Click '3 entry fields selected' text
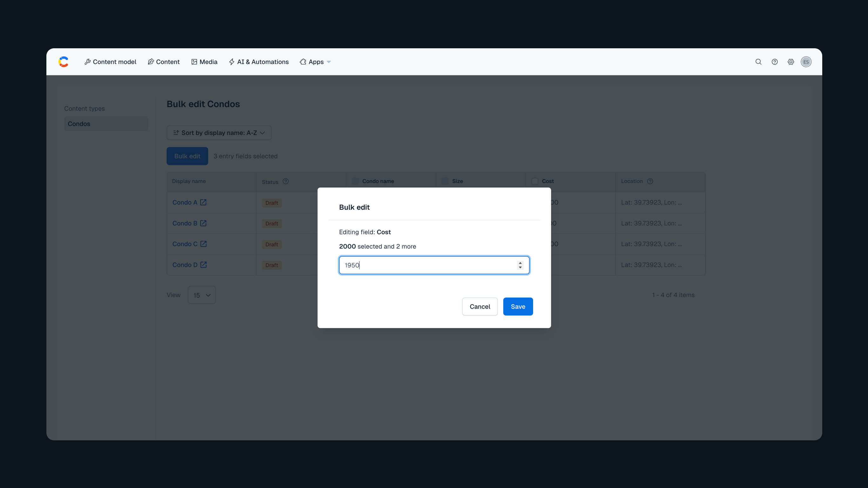This screenshot has width=868, height=488. [x=246, y=156]
